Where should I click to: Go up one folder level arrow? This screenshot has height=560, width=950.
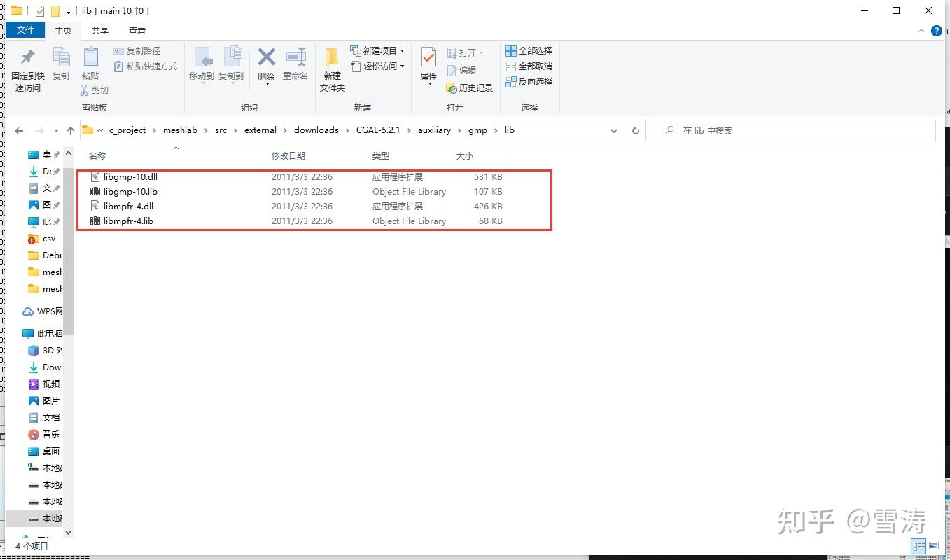point(70,130)
